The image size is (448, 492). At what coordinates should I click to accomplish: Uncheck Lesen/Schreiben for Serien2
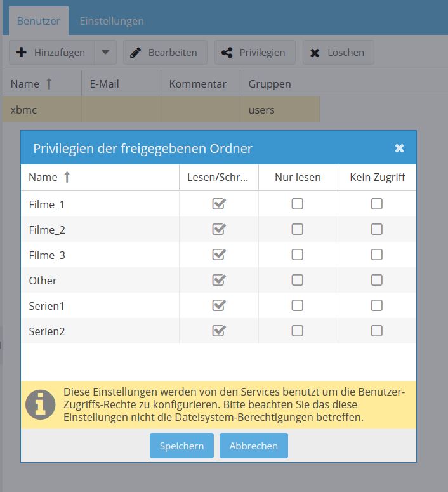tap(219, 331)
